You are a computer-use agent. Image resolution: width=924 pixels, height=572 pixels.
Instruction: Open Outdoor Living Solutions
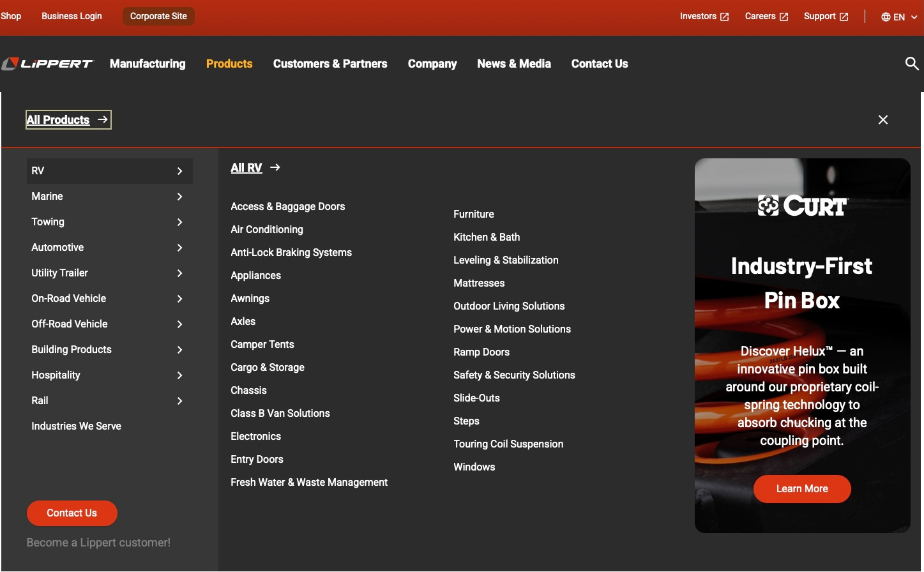click(509, 306)
